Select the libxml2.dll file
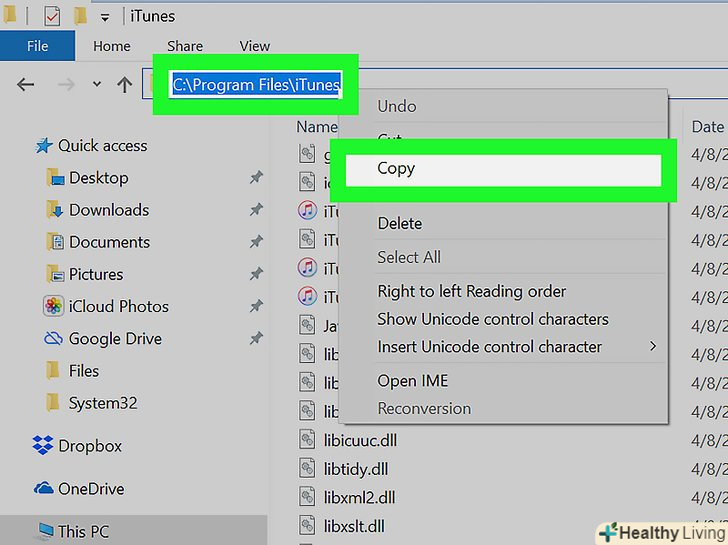 point(359,498)
